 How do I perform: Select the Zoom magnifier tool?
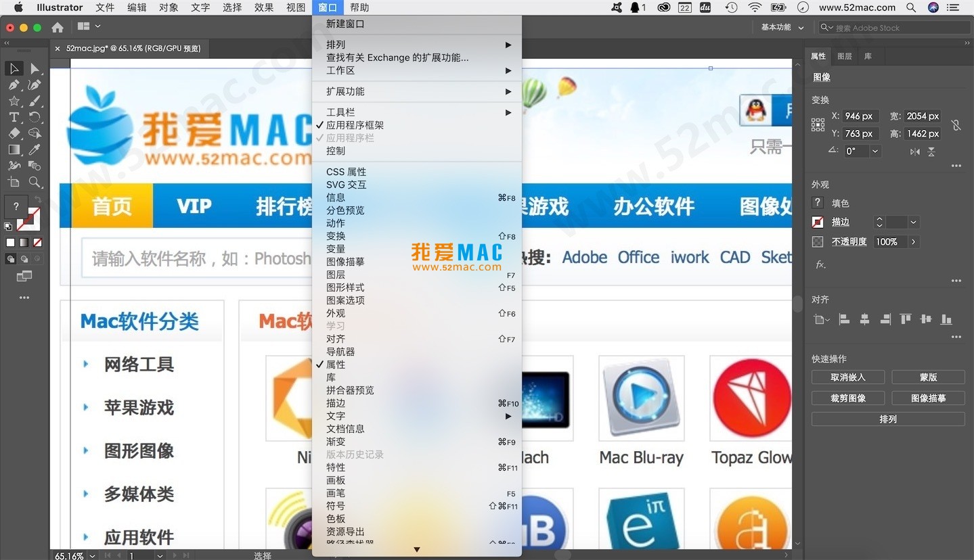(x=35, y=183)
